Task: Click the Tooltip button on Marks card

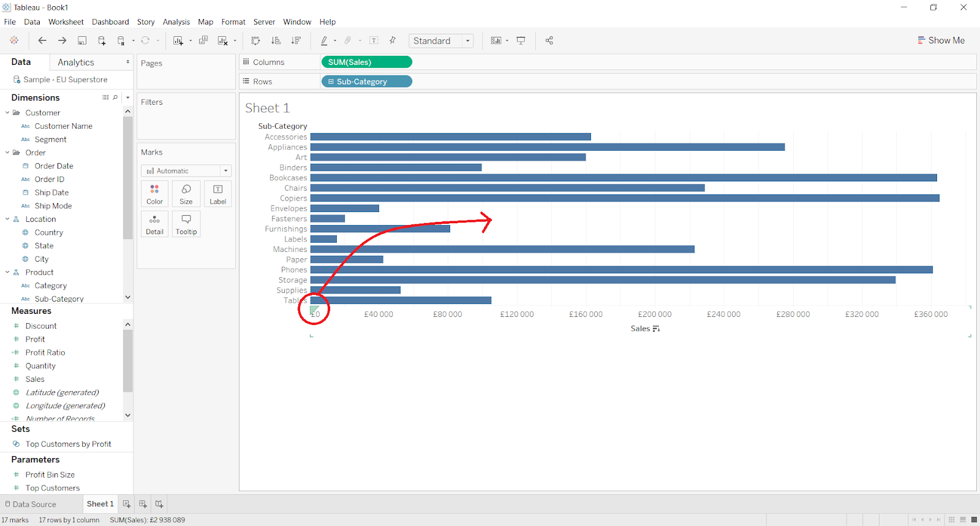Action: 186,224
